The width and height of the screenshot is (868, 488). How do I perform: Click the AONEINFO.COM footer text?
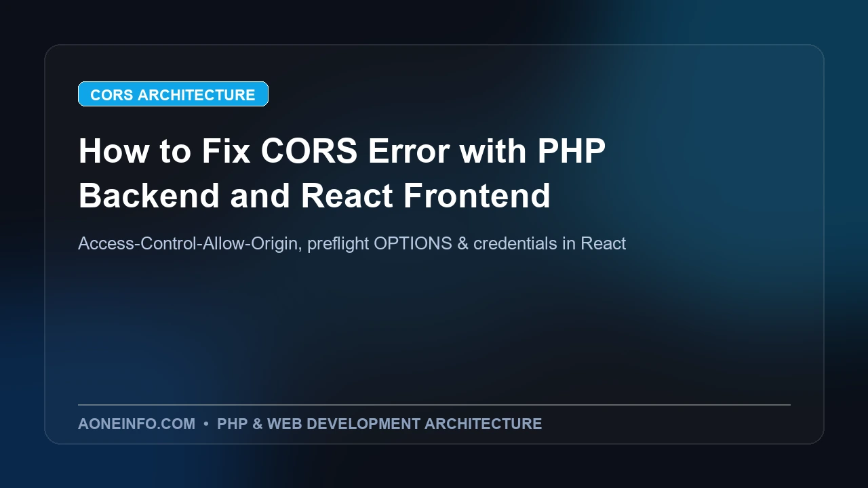coord(136,424)
